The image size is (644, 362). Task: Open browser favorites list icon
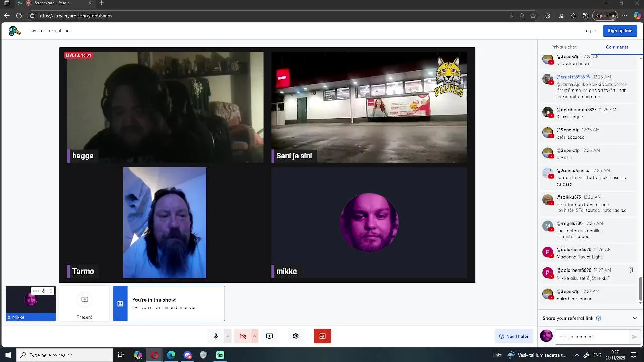(573, 16)
